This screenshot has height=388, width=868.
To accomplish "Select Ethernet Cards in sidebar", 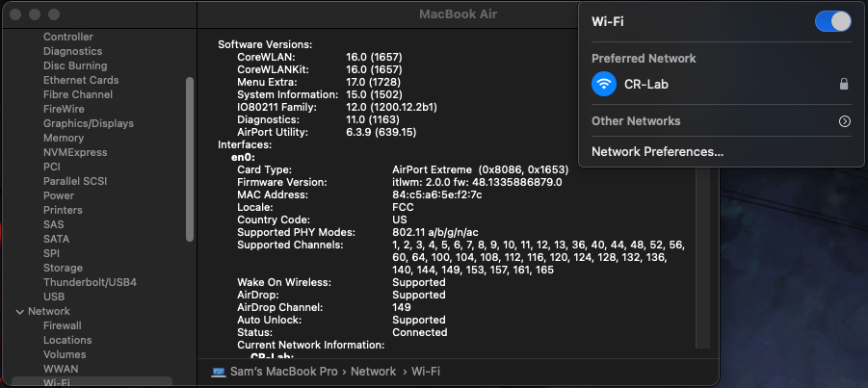I will point(81,80).
